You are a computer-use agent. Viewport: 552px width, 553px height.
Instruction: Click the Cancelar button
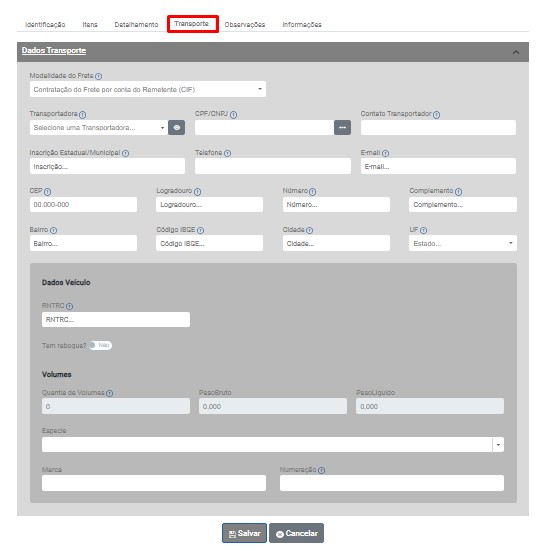coord(297,533)
